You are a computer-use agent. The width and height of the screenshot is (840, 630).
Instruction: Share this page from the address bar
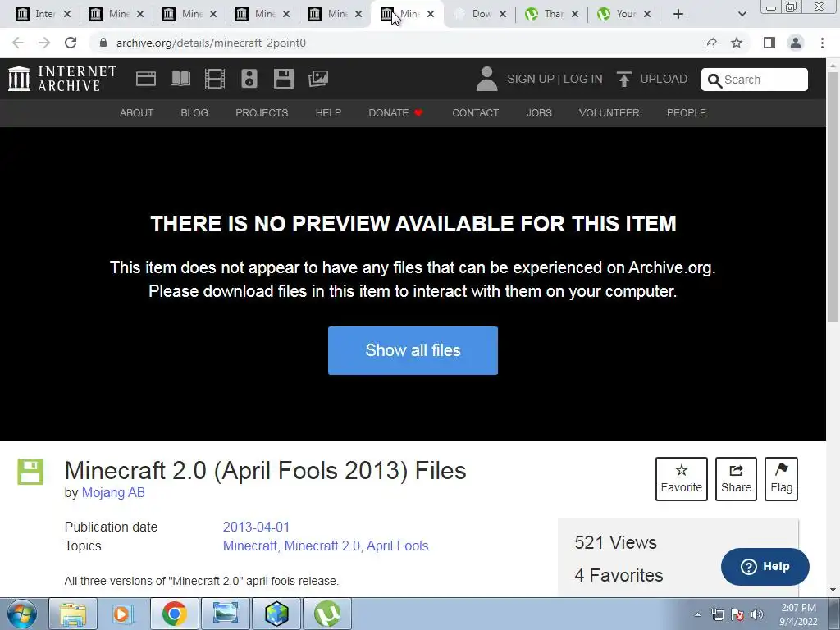(x=710, y=43)
